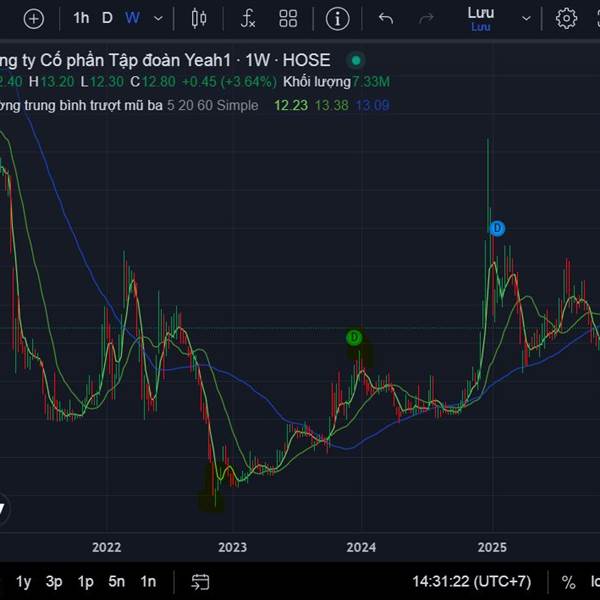Open chart settings gear icon
Screen dimensions: 600x600
point(566,18)
